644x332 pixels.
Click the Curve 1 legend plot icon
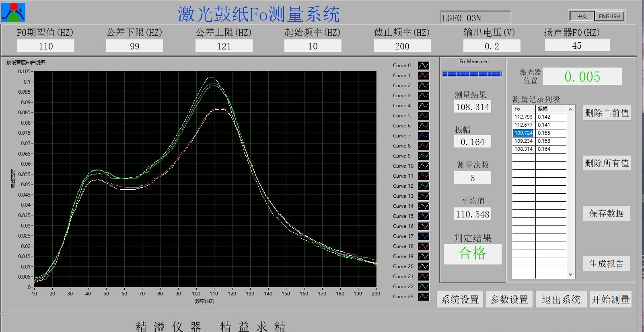(x=424, y=76)
